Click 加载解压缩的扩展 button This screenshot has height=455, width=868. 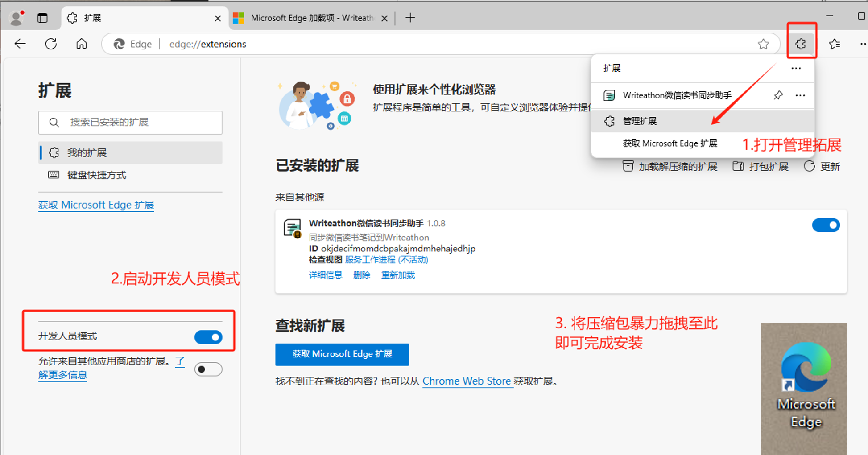(x=670, y=167)
